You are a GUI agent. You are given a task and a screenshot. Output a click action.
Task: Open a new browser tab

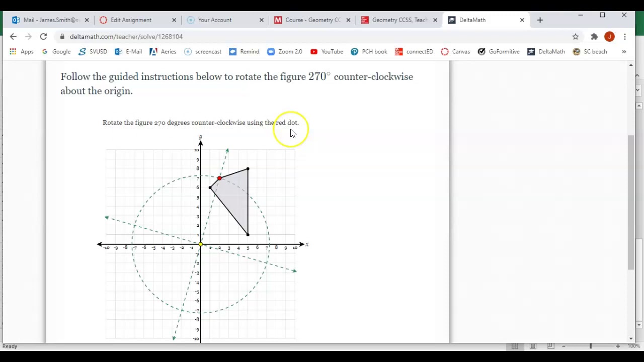coord(540,20)
